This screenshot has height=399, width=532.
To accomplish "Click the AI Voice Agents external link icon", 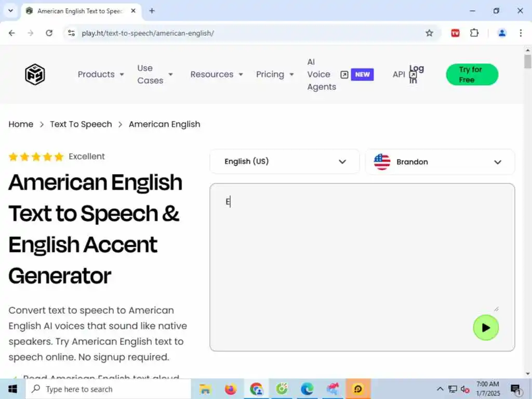I will coord(344,75).
